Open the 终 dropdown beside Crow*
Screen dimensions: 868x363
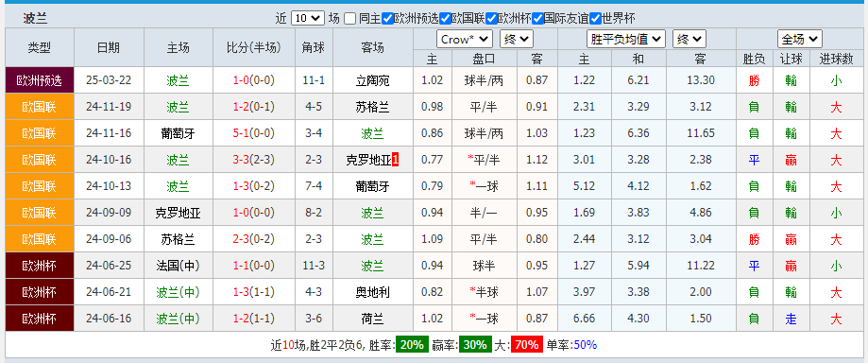point(516,40)
